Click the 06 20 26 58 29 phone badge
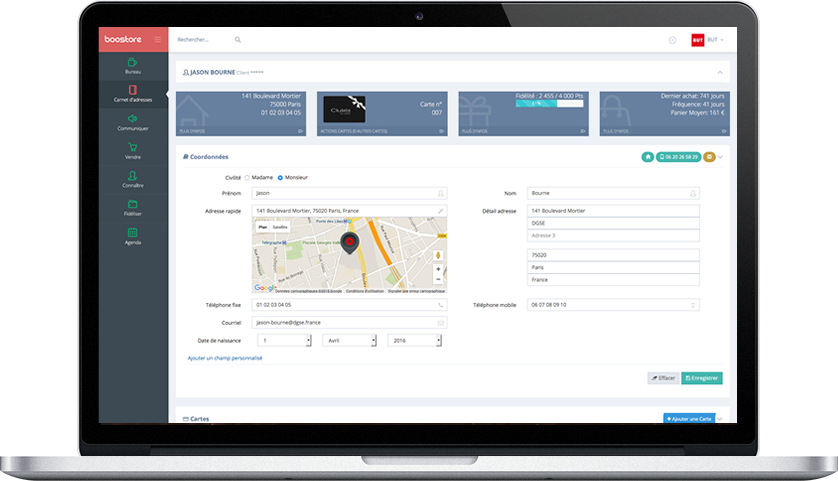This screenshot has width=838, height=481. [679, 157]
